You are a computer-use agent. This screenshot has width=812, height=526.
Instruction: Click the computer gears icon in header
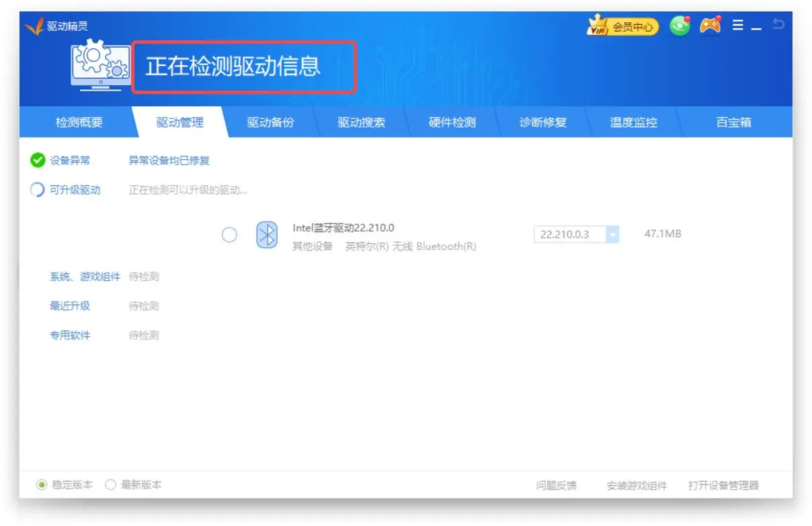click(x=100, y=66)
